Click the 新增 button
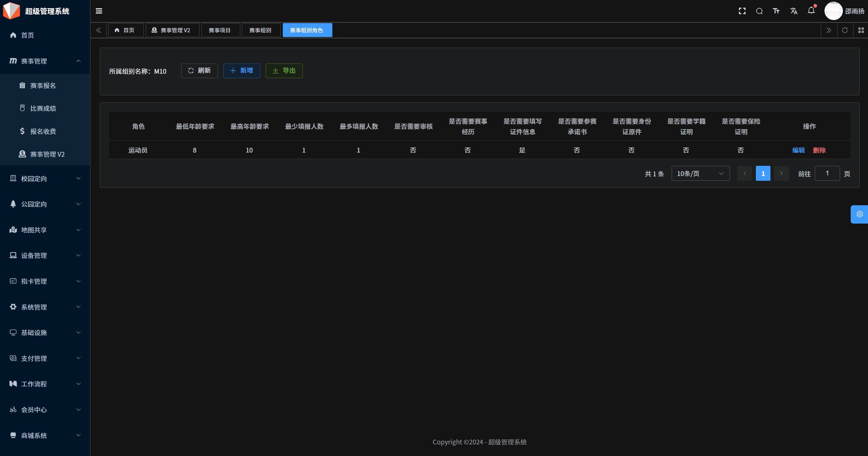Viewport: 868px width, 456px height. (x=242, y=71)
